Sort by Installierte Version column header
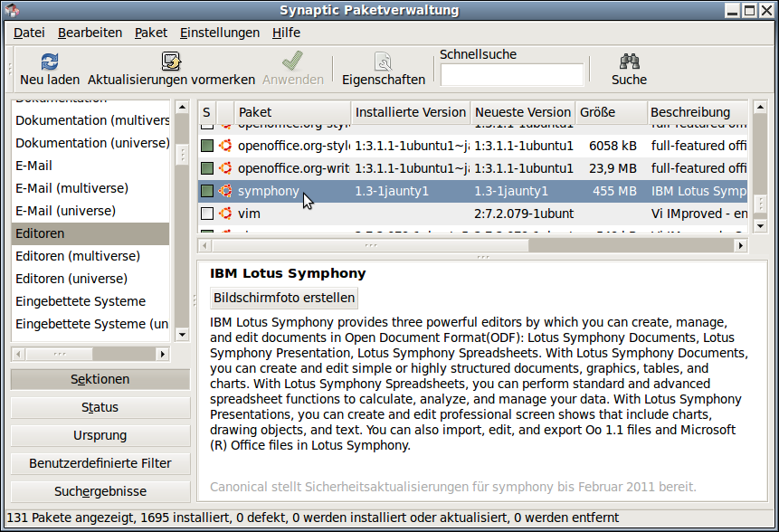The image size is (779, 532). click(x=410, y=112)
